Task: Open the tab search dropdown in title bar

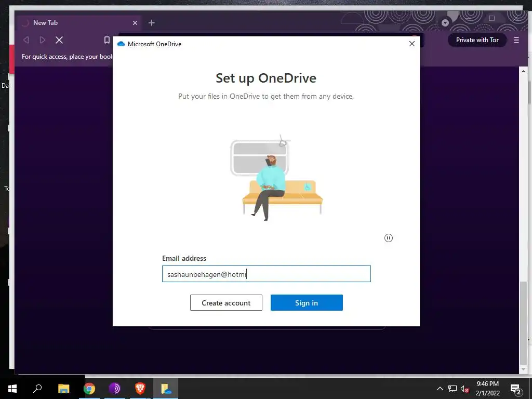Action: [445, 23]
